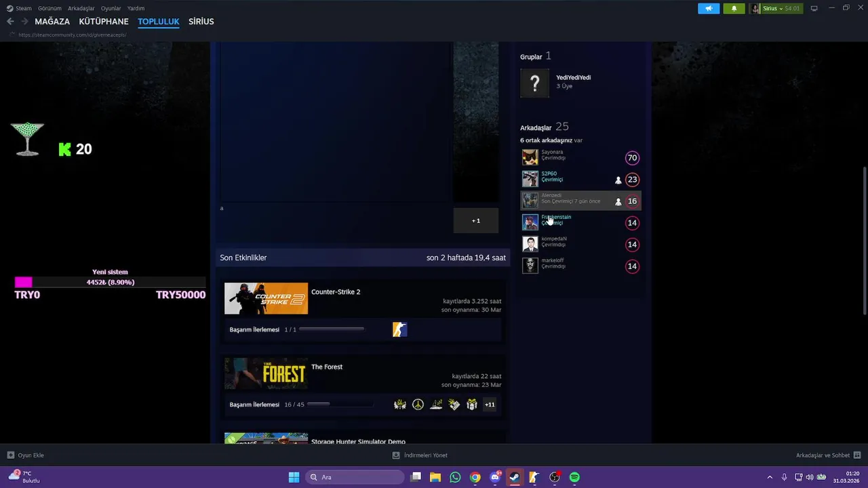868x488 pixels.
Task: Open markeloff's friend entry
Action: 580,266
